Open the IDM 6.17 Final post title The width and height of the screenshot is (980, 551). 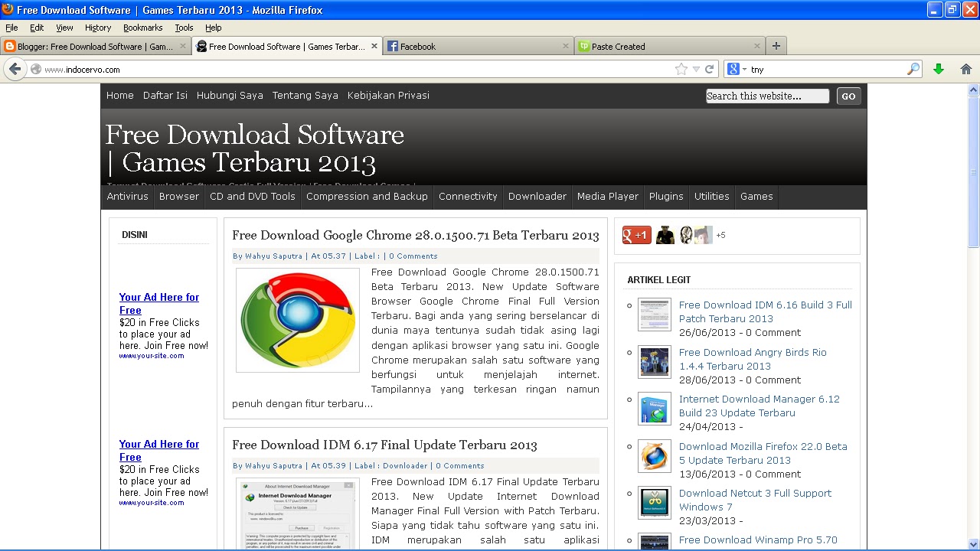[x=384, y=445]
